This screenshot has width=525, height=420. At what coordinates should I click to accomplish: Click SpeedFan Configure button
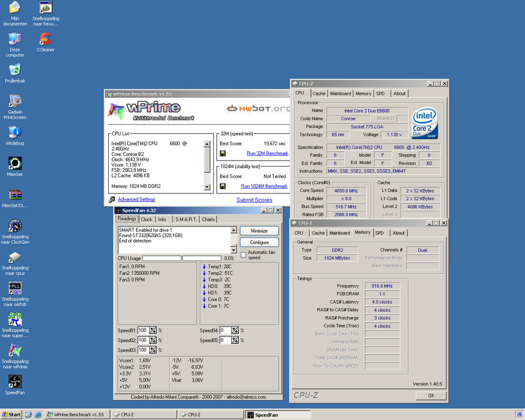pos(259,243)
